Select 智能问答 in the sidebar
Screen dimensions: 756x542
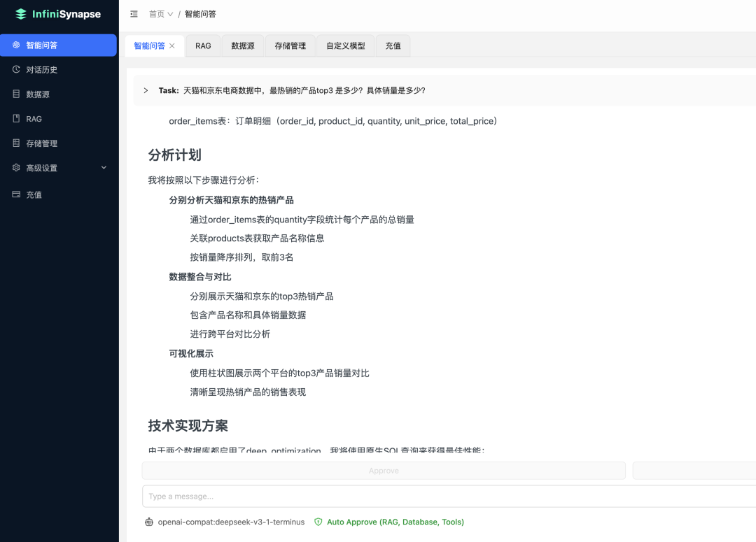(x=58, y=45)
